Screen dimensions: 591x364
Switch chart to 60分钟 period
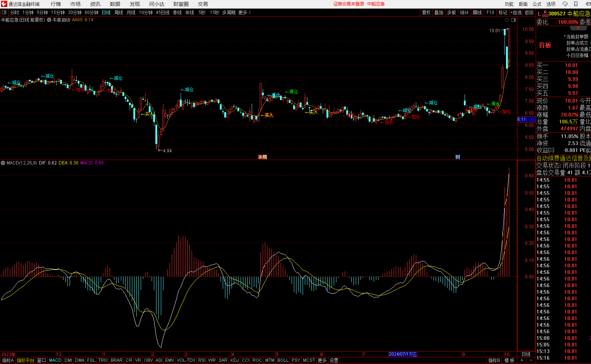(92, 12)
